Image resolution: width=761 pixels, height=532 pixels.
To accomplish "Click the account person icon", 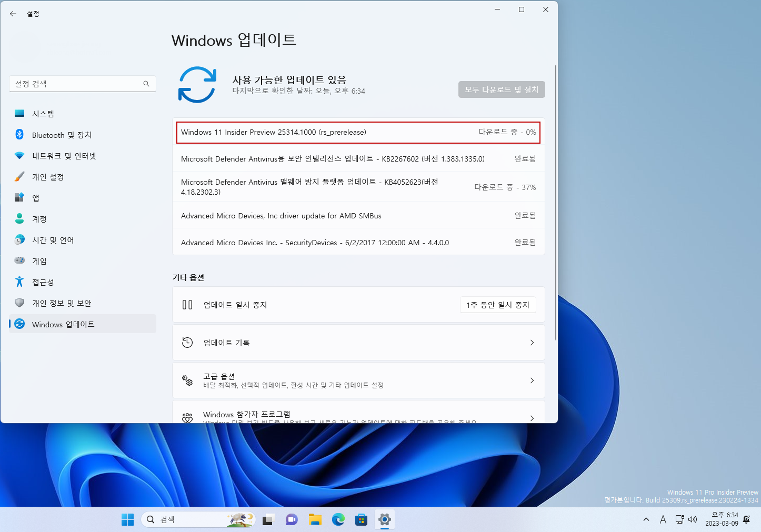I will click(19, 218).
